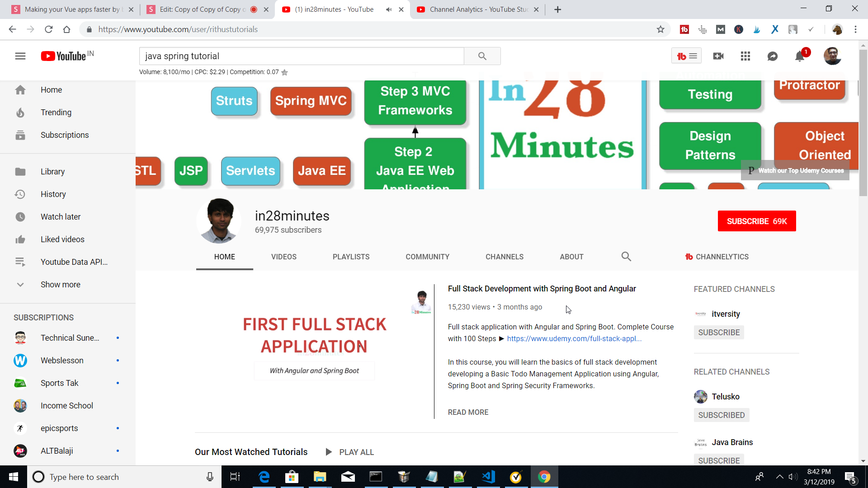The width and height of the screenshot is (868, 488).
Task: Show hidden system tray icons chevron
Action: tap(779, 477)
